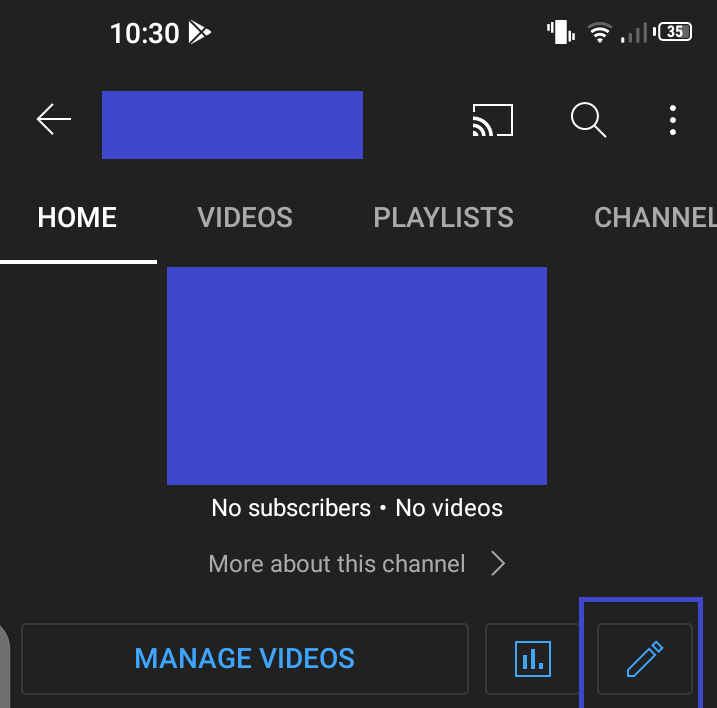717x708 pixels.
Task: Open the search magnifier icon
Action: 589,120
